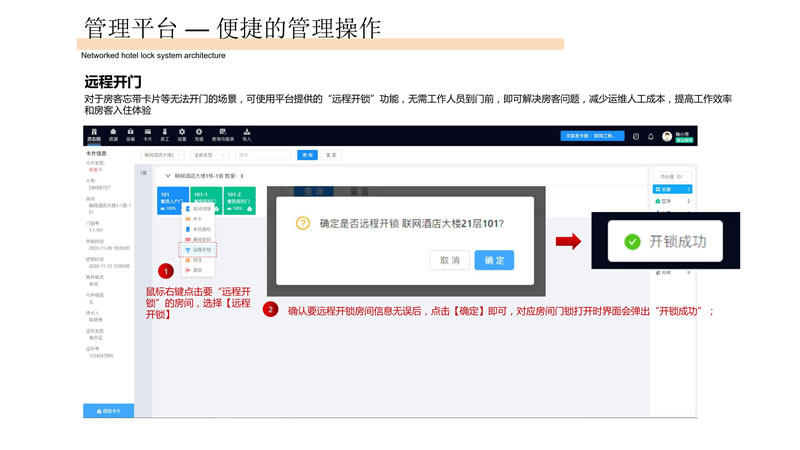Click the 开锁成功 toast message

[665, 241]
